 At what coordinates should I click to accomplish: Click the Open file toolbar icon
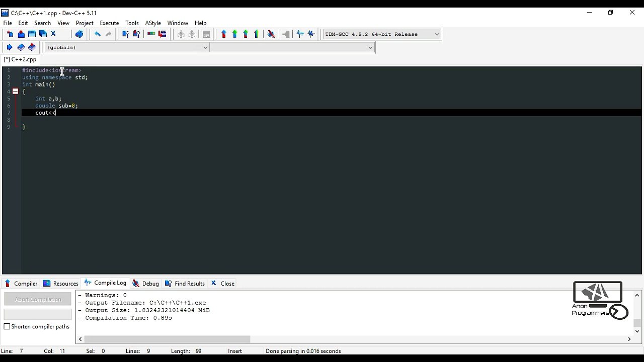point(21,34)
